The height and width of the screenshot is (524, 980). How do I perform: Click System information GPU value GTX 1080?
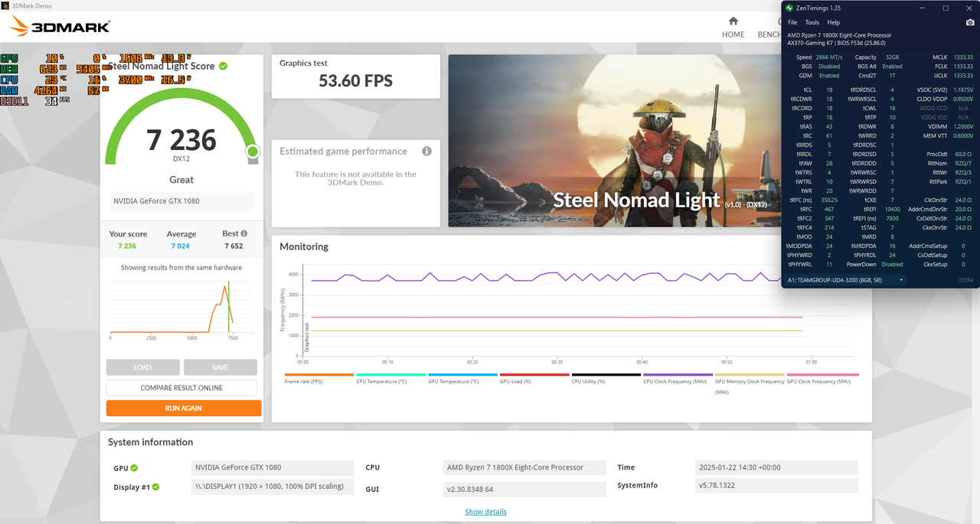273,467
